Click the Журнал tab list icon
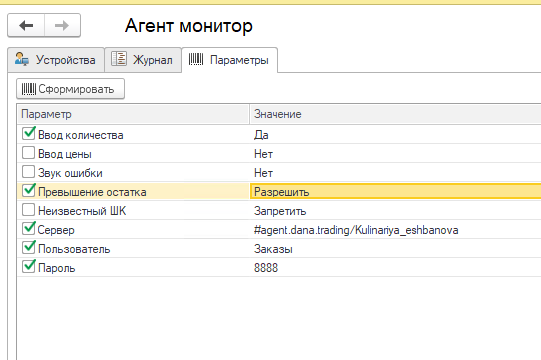 [x=119, y=59]
